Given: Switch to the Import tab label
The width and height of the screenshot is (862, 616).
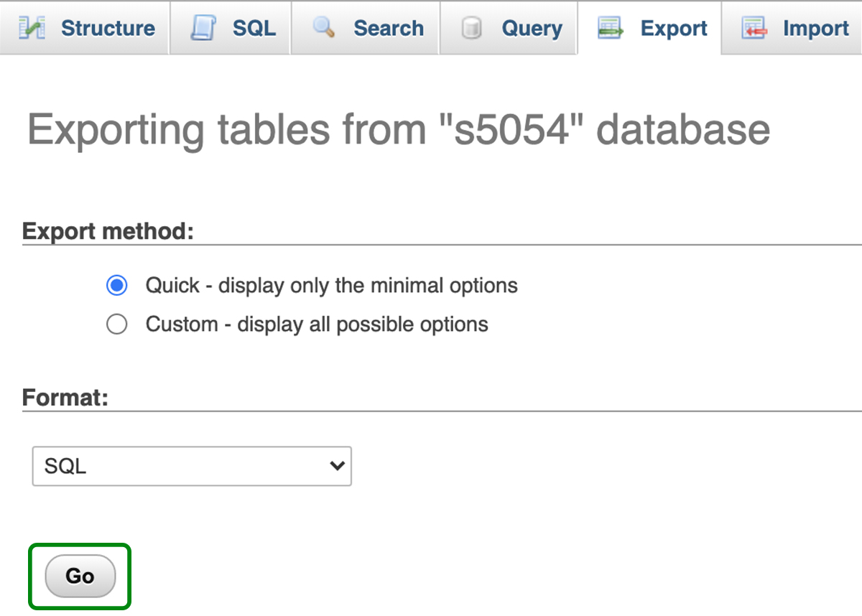Looking at the screenshot, I should click(815, 28).
